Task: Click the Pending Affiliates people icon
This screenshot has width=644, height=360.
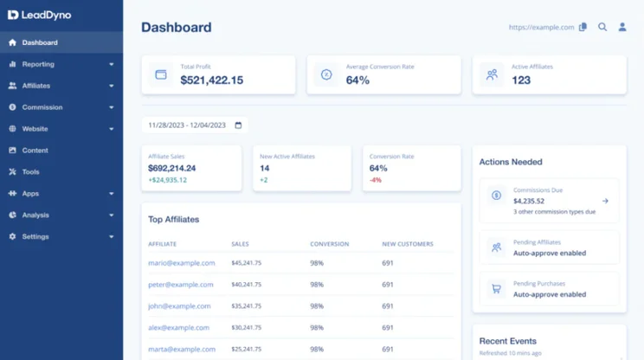Action: (x=496, y=247)
